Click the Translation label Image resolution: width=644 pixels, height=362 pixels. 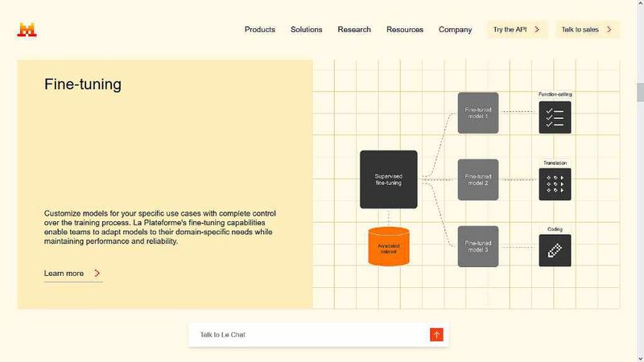(555, 163)
